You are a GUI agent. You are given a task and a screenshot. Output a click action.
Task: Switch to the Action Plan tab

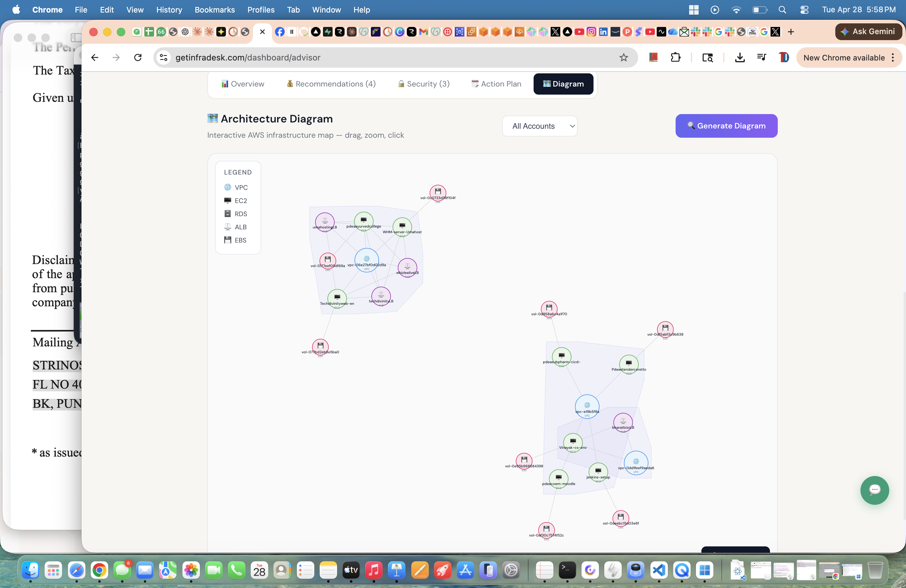click(496, 84)
